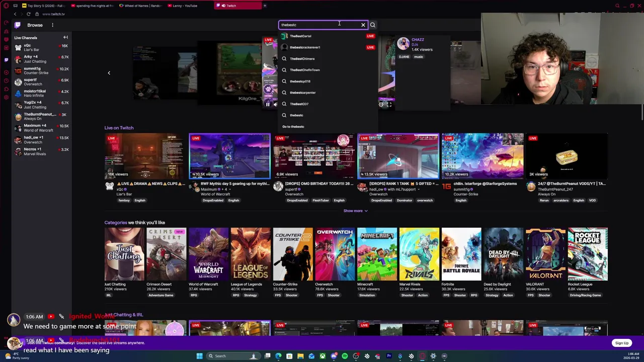Open Twitch panel in Opera sidebar
Screen dimensions: 644x362
6,60
